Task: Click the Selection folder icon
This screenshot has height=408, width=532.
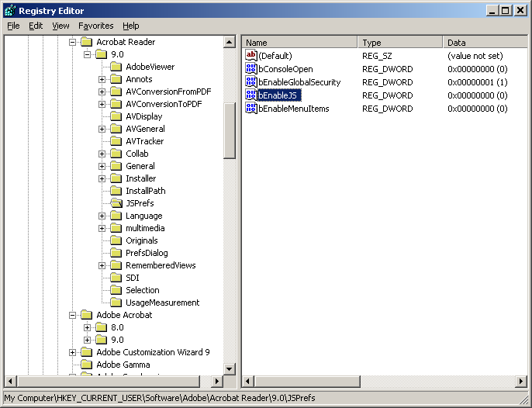Action: 116,290
